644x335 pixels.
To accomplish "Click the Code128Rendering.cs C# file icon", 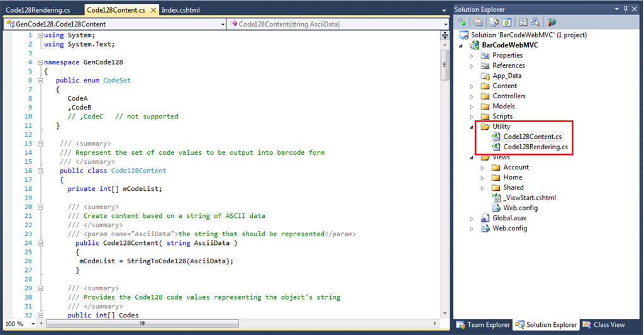I will pyautogui.click(x=496, y=147).
